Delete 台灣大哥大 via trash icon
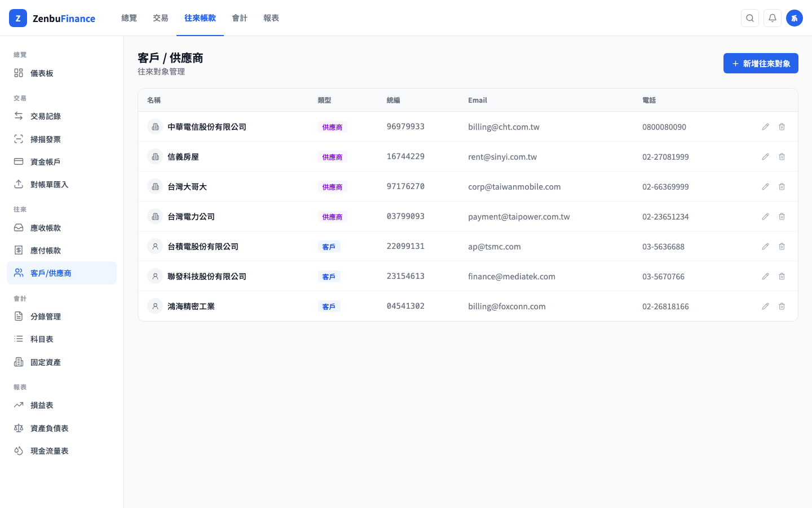Image resolution: width=812 pixels, height=508 pixels. pyautogui.click(x=782, y=187)
